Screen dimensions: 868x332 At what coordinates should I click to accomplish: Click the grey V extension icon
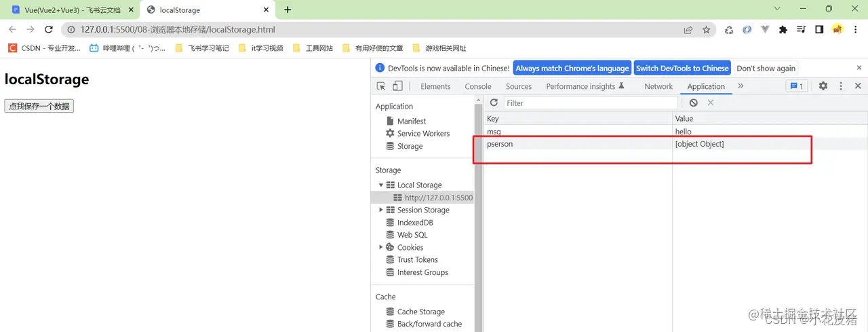tap(765, 30)
